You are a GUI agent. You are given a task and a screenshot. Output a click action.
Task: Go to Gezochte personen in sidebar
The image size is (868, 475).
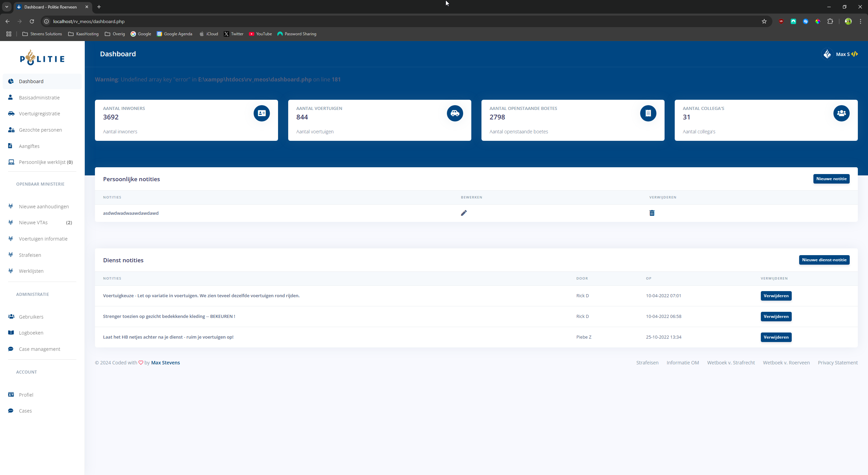coord(40,130)
